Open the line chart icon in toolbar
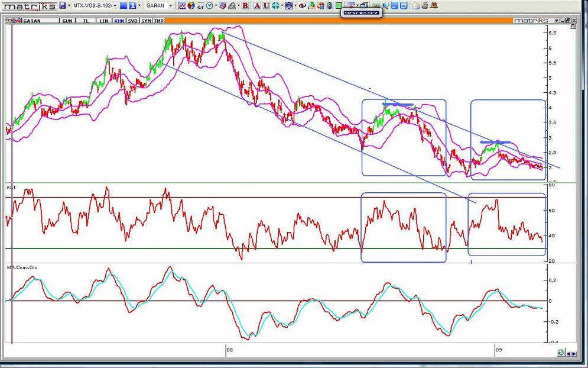The image size is (588, 368). coord(183,5)
